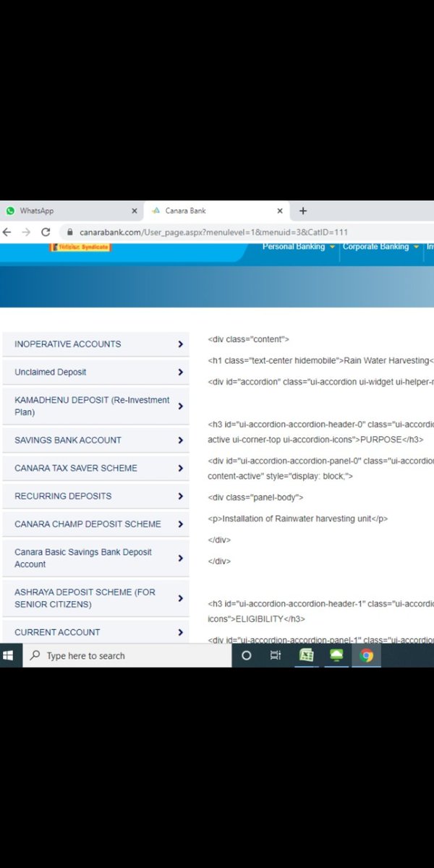The image size is (434, 868).
Task: Go back to the previous page
Action: coord(7,232)
